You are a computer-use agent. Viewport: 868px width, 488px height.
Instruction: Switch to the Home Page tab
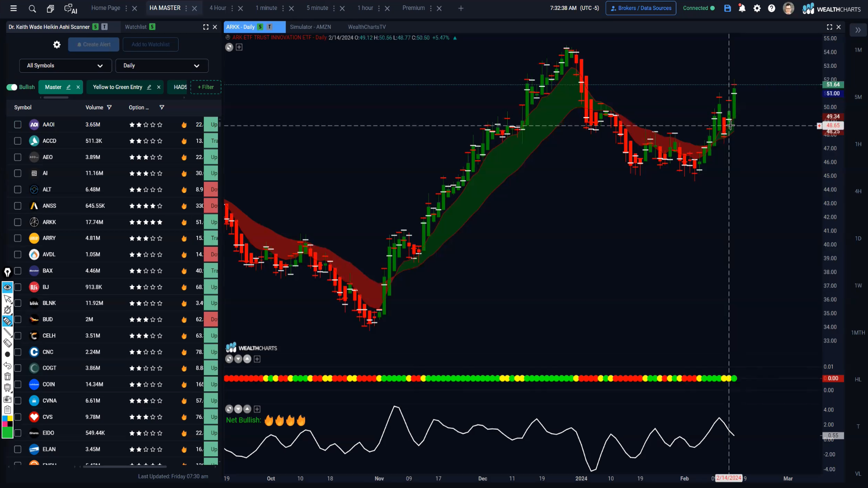pyautogui.click(x=106, y=8)
